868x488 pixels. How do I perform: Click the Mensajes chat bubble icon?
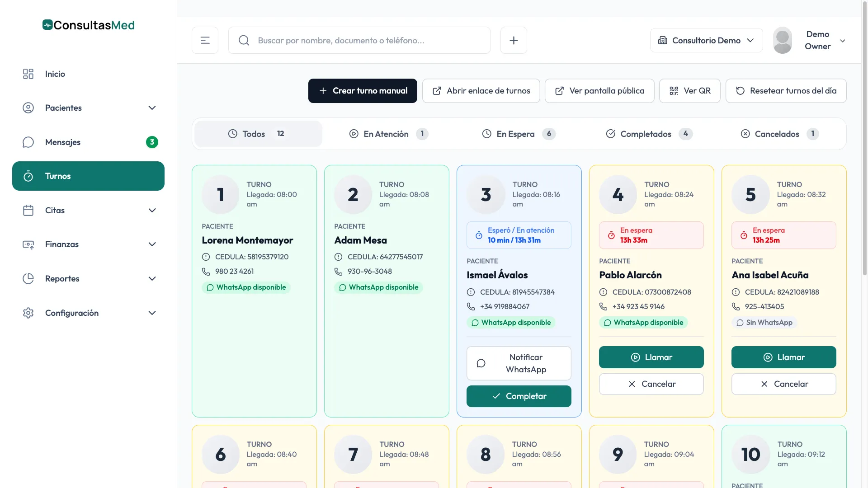tap(28, 142)
